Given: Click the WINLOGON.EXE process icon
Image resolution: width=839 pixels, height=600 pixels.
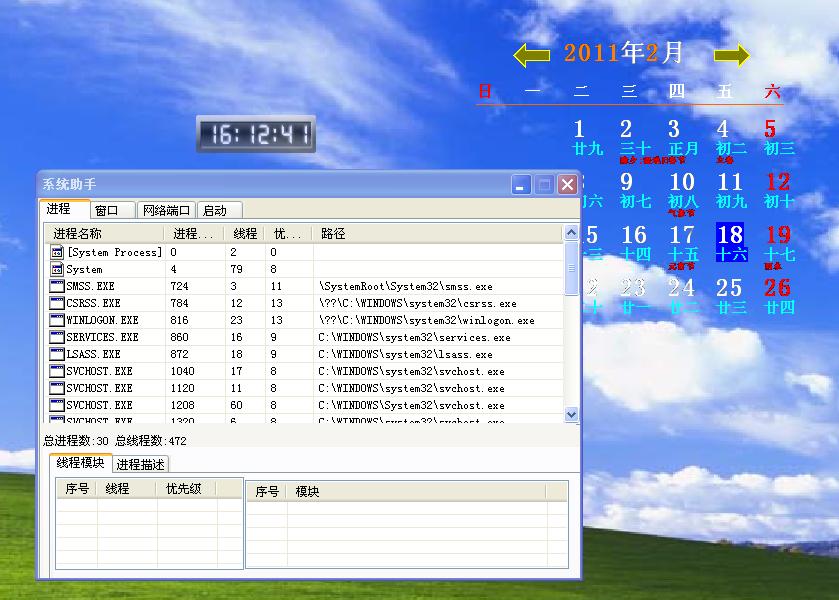Looking at the screenshot, I should tap(57, 320).
